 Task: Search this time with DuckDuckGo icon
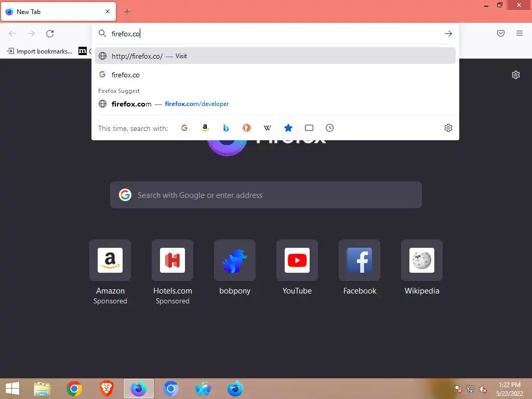coord(247,128)
